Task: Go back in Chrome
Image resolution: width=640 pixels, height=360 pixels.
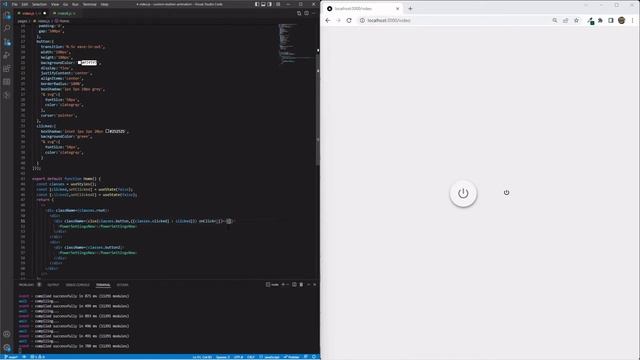Action: click(x=328, y=20)
